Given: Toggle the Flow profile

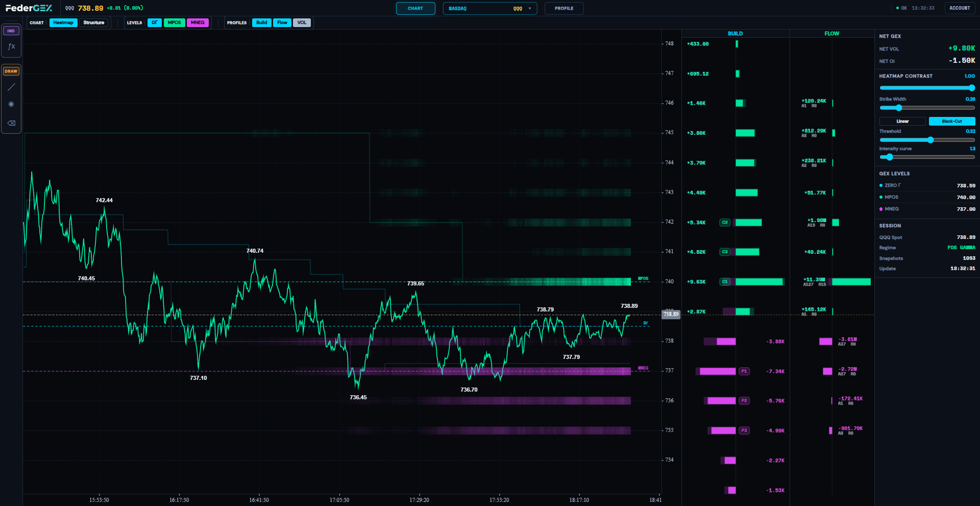Looking at the screenshot, I should tap(282, 22).
